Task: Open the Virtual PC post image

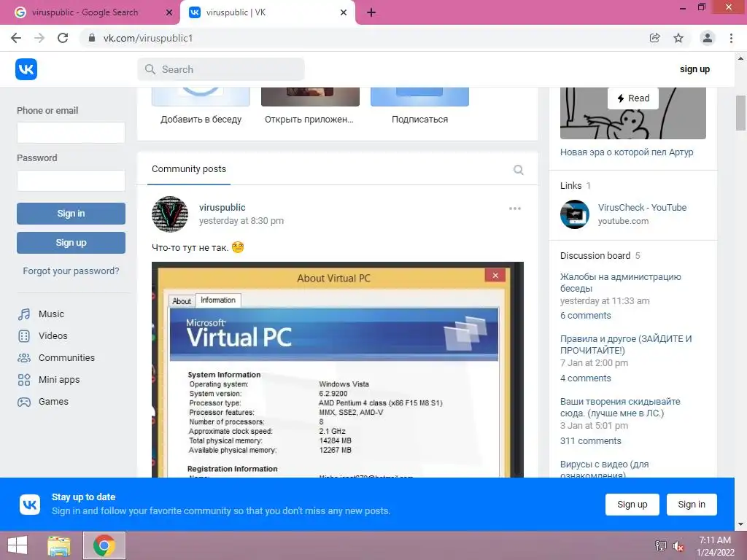Action: (x=338, y=370)
